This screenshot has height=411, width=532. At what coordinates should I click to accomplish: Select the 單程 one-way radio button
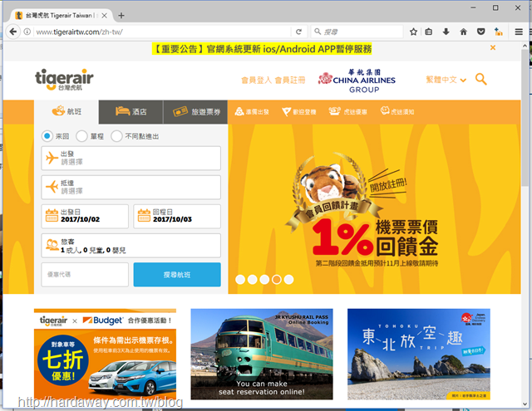coord(81,136)
